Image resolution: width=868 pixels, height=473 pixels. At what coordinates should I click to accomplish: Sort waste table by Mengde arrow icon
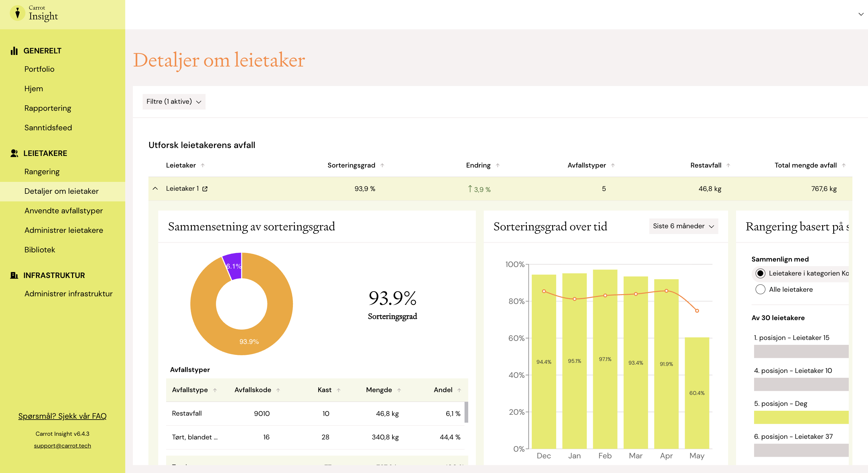399,390
